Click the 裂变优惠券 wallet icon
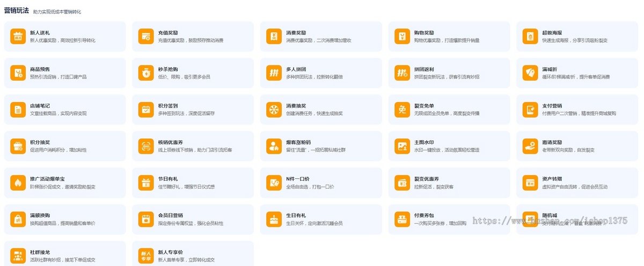The height and width of the screenshot is (266, 644). point(402,183)
